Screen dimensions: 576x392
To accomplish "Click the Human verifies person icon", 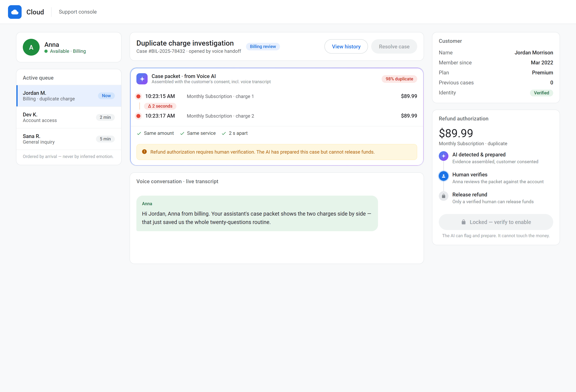I will pyautogui.click(x=444, y=176).
